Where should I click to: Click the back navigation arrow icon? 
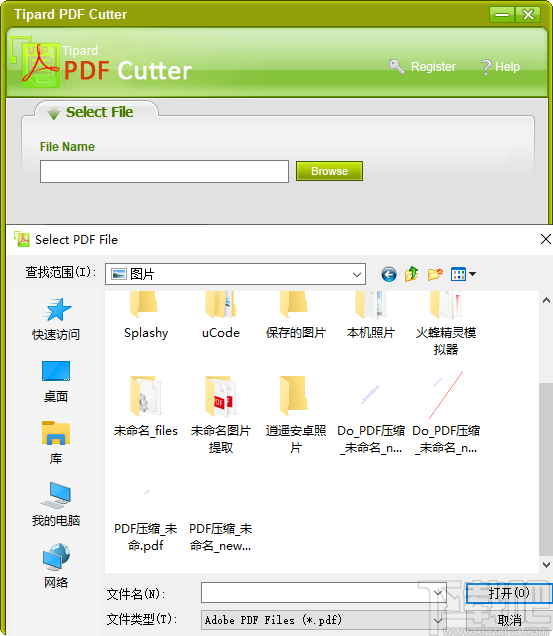(389, 275)
